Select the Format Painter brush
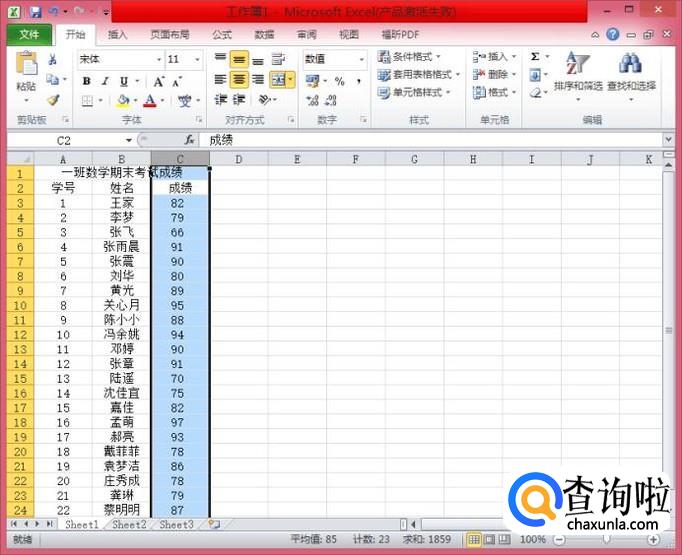 tap(53, 100)
